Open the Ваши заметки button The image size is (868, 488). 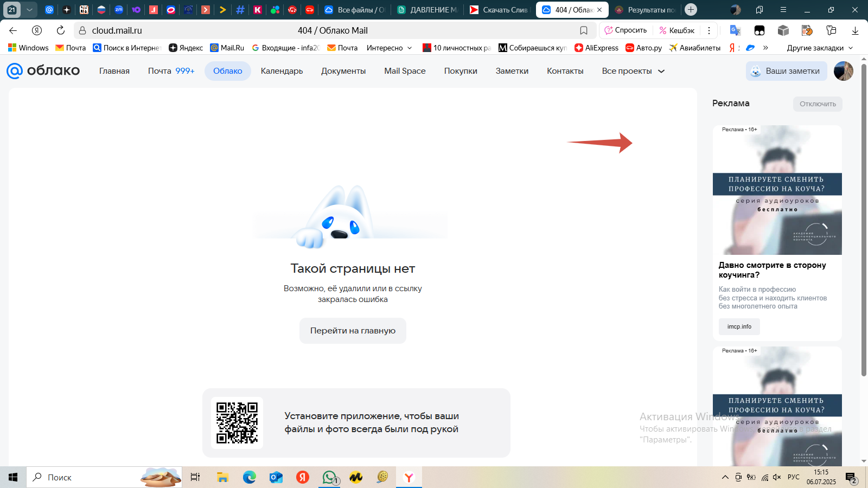pos(786,71)
